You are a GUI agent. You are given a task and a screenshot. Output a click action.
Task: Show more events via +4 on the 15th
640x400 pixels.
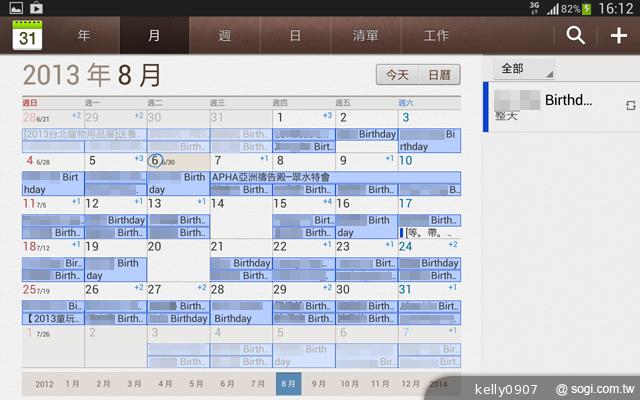[x=327, y=201]
